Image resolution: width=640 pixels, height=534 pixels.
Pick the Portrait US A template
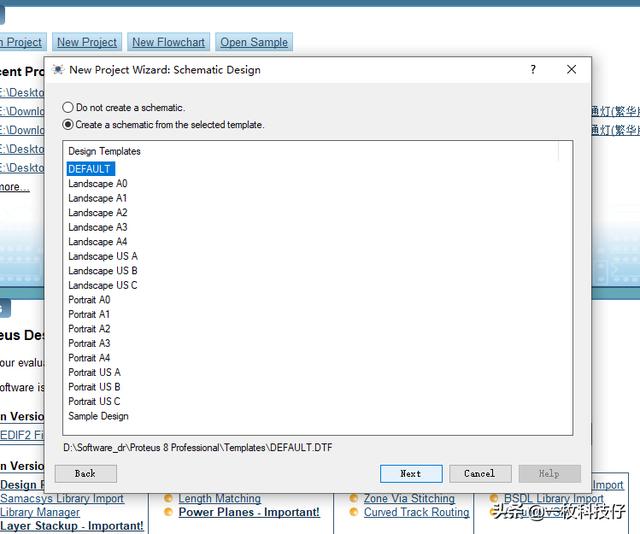[x=94, y=372]
